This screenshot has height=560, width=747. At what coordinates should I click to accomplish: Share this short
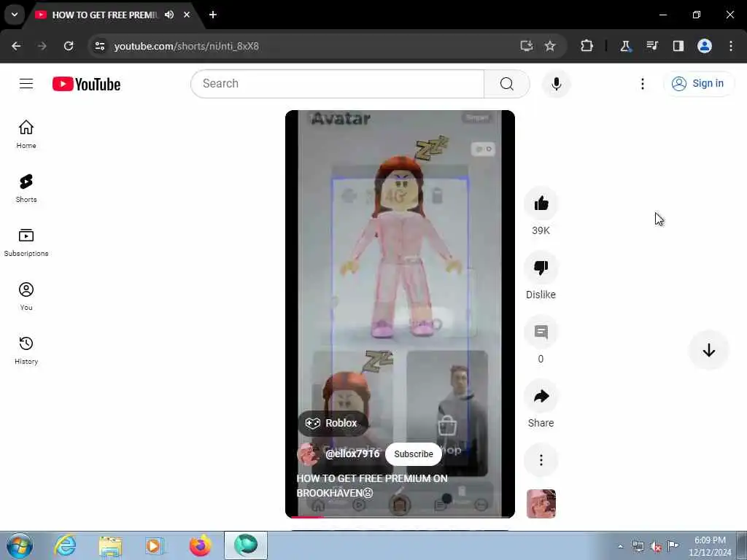pyautogui.click(x=541, y=396)
